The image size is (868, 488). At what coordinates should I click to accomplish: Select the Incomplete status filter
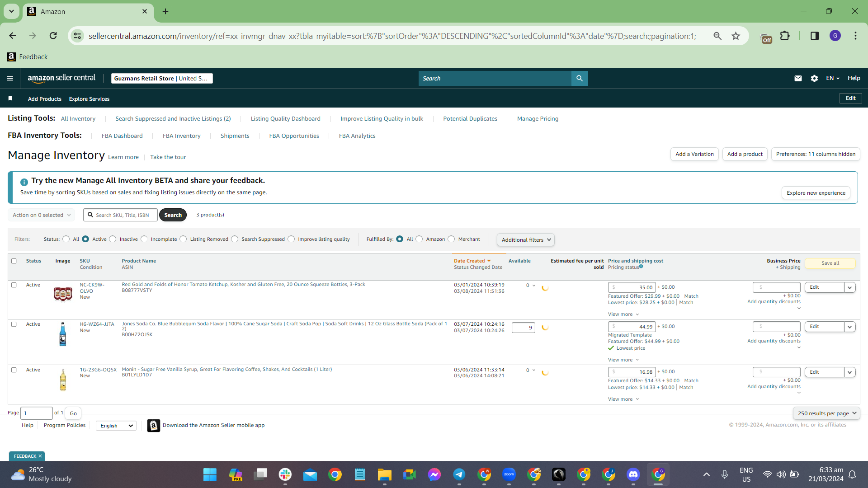coord(144,239)
